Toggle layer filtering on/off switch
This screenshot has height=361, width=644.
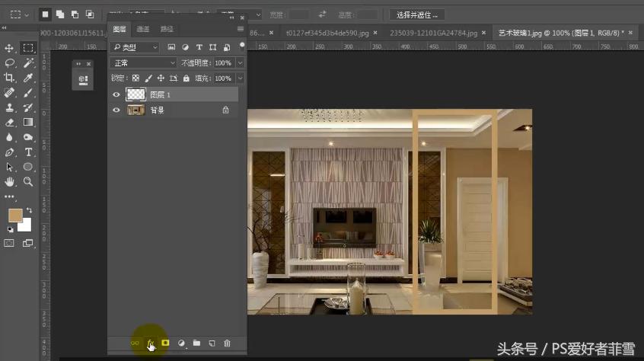(x=242, y=45)
